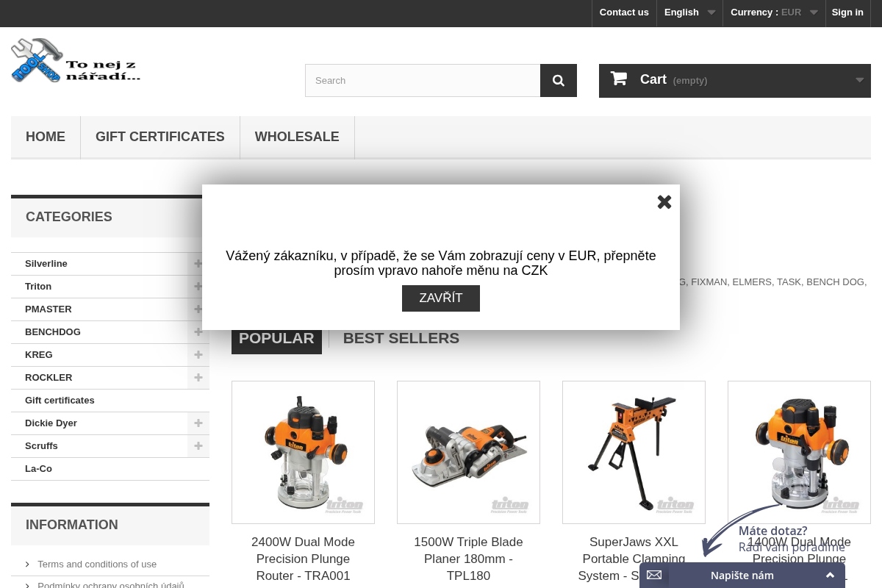Open the HOME menu item
The image size is (882, 588).
(46, 137)
